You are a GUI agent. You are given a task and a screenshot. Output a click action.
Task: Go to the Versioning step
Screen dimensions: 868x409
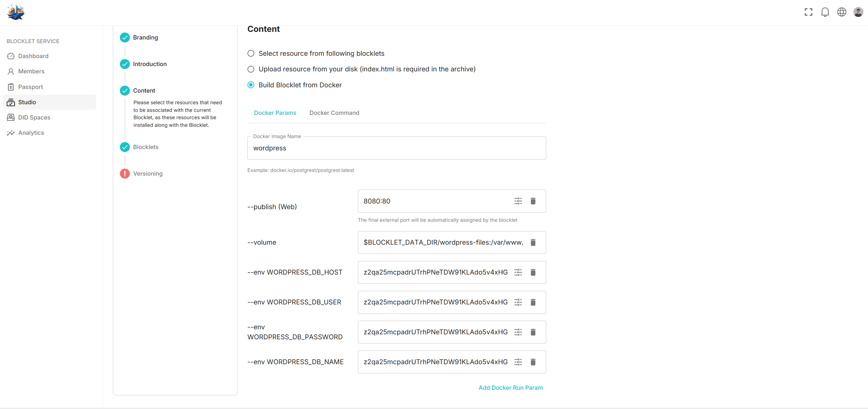pos(147,174)
